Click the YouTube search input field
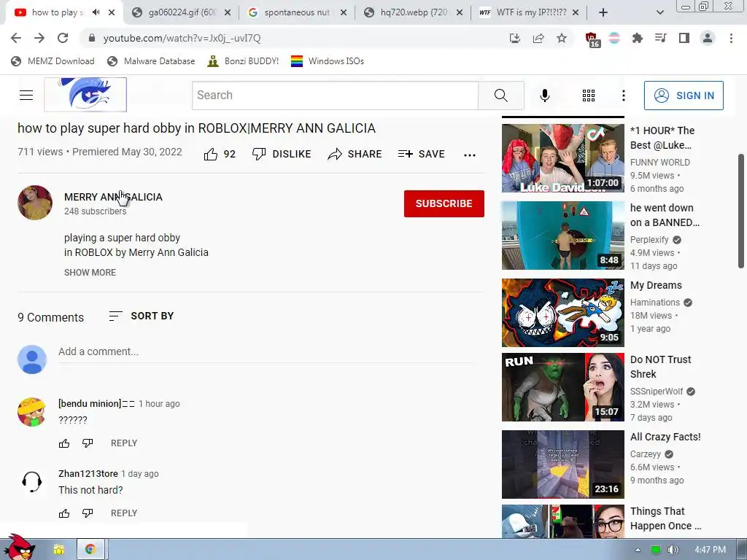Screen dimensions: 747x560 tap(335, 96)
